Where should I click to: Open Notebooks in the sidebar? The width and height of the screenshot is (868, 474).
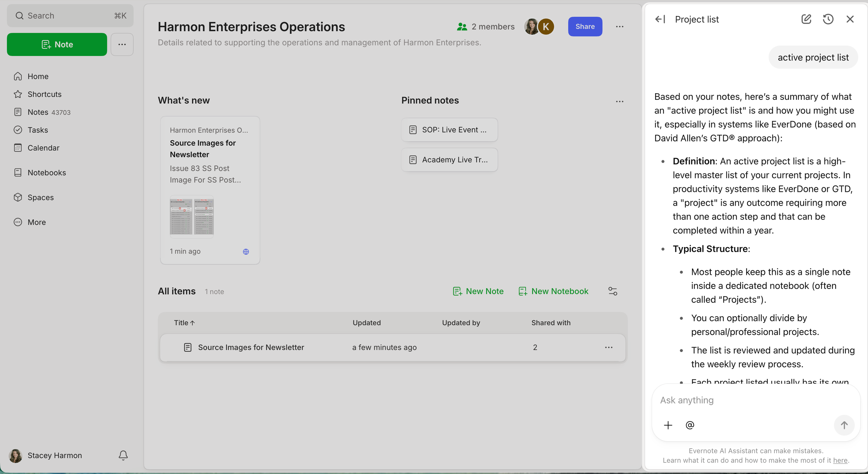[47, 173]
